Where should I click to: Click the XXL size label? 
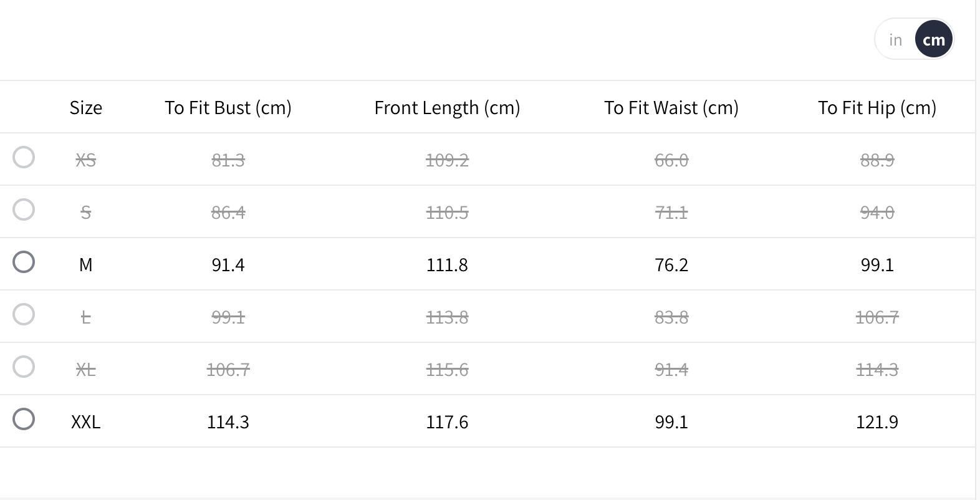pos(86,422)
